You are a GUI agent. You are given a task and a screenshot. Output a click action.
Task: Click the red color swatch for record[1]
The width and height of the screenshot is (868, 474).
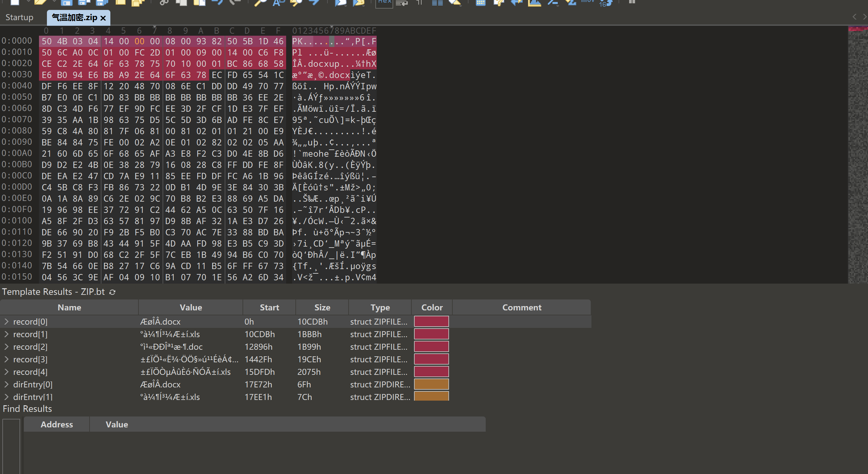[x=431, y=334]
